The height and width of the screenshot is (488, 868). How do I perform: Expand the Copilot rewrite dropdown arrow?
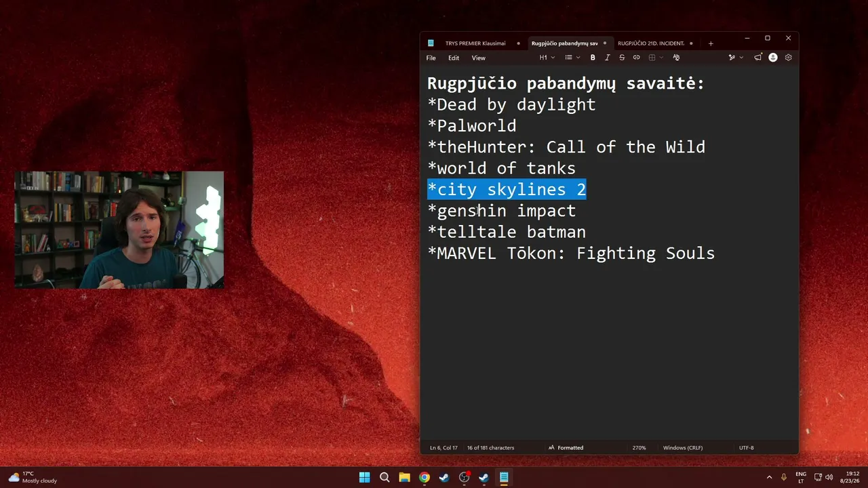(x=741, y=58)
